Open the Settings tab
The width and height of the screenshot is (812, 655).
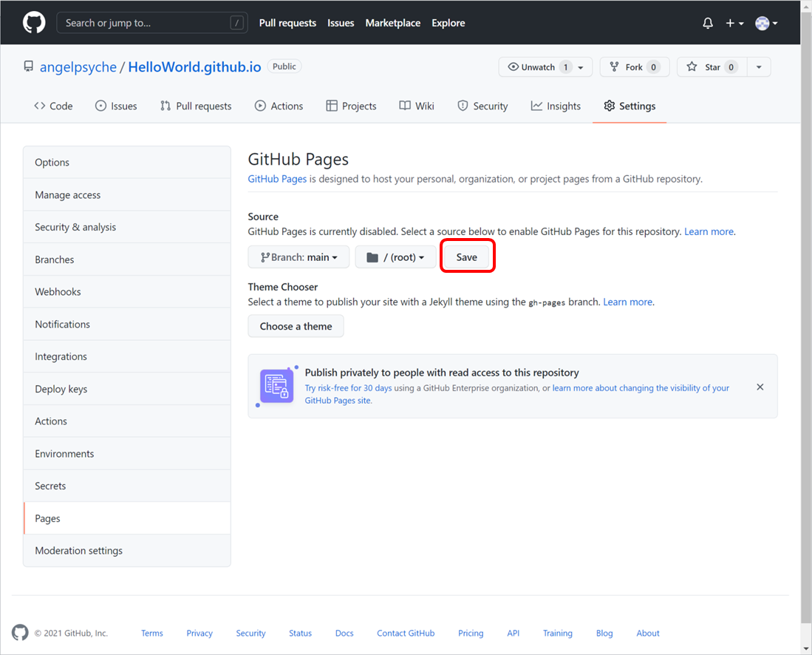pos(630,106)
